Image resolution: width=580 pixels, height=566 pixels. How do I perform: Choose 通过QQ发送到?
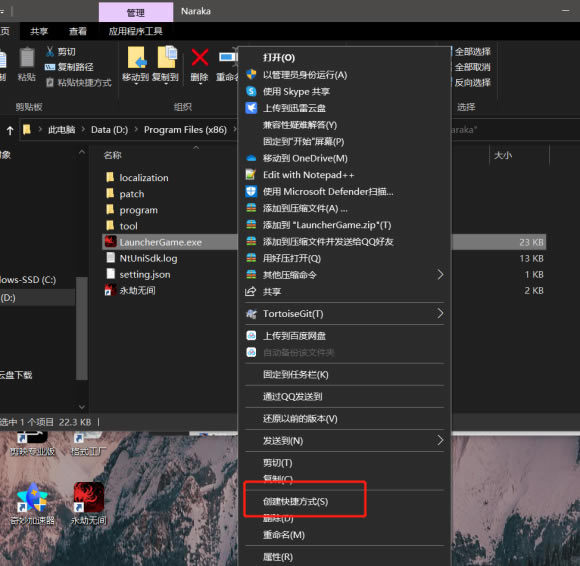coord(344,397)
